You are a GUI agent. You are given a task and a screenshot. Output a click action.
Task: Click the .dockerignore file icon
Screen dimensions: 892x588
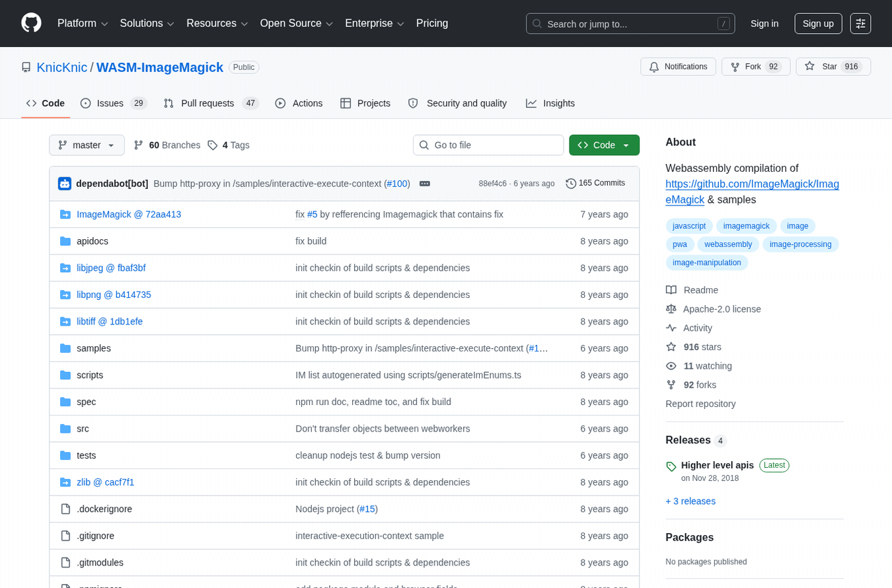pyautogui.click(x=65, y=509)
